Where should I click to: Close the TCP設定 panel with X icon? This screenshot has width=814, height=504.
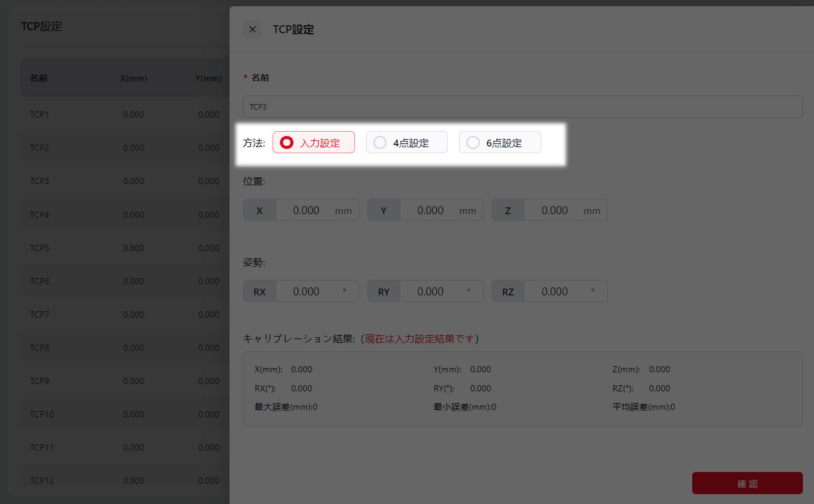pyautogui.click(x=252, y=30)
